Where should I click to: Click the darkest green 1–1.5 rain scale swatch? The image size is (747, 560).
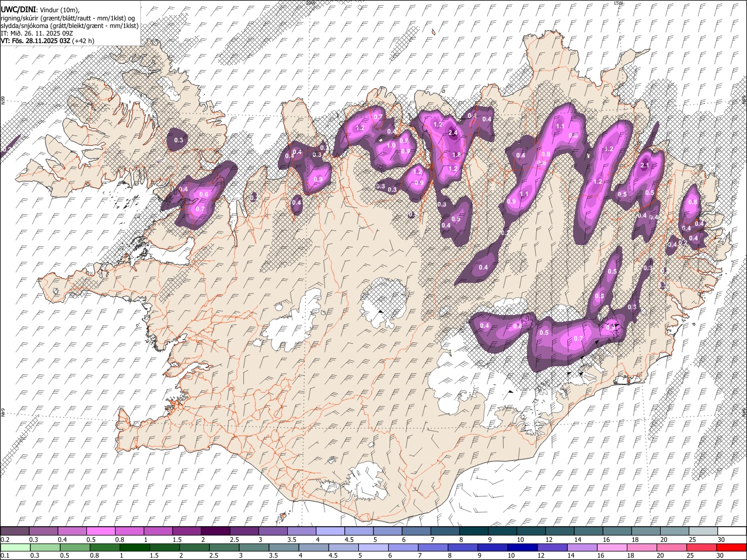135,547
